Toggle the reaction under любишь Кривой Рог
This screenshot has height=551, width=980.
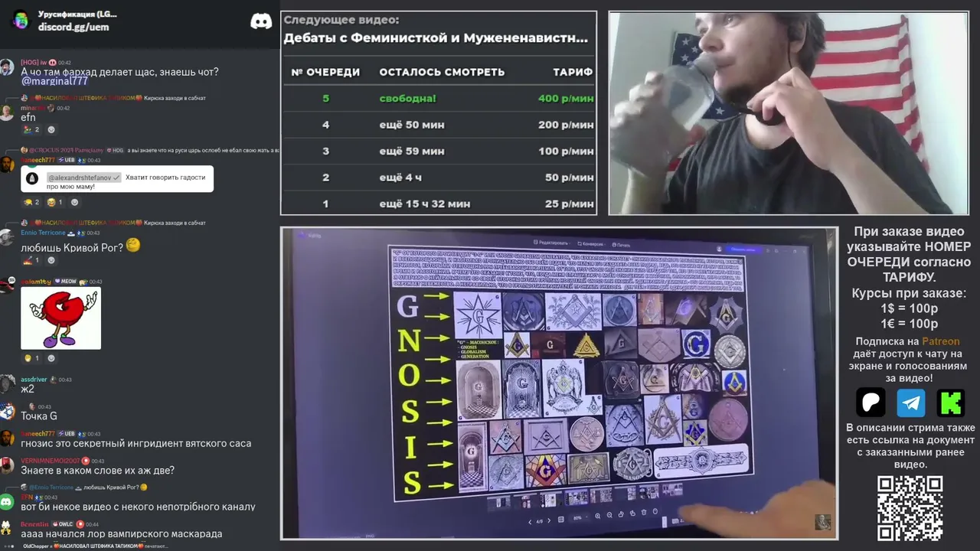pyautogui.click(x=31, y=260)
